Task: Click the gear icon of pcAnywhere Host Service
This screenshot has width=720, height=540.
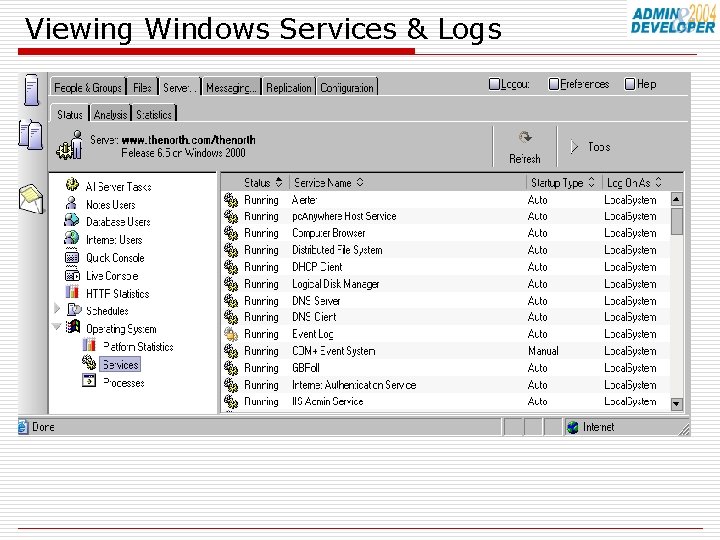Action: point(231,216)
